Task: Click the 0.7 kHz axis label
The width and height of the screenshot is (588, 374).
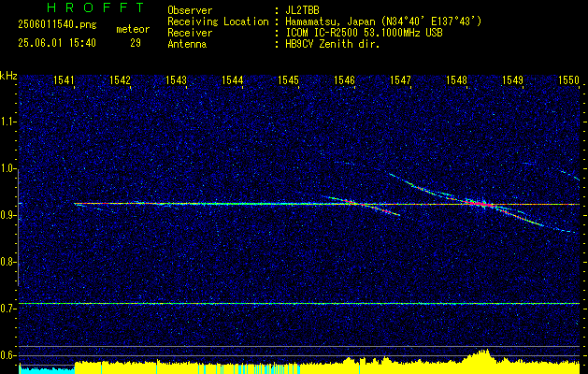Action: 8,309
